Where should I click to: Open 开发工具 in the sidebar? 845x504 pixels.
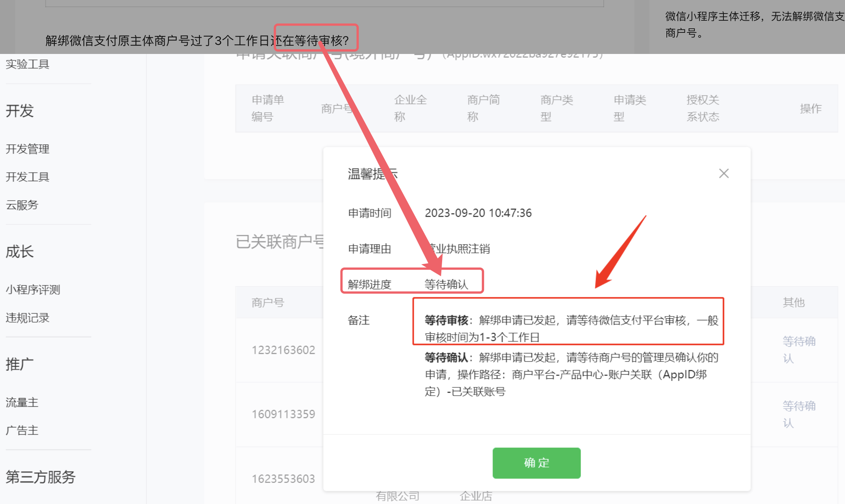pyautogui.click(x=28, y=177)
